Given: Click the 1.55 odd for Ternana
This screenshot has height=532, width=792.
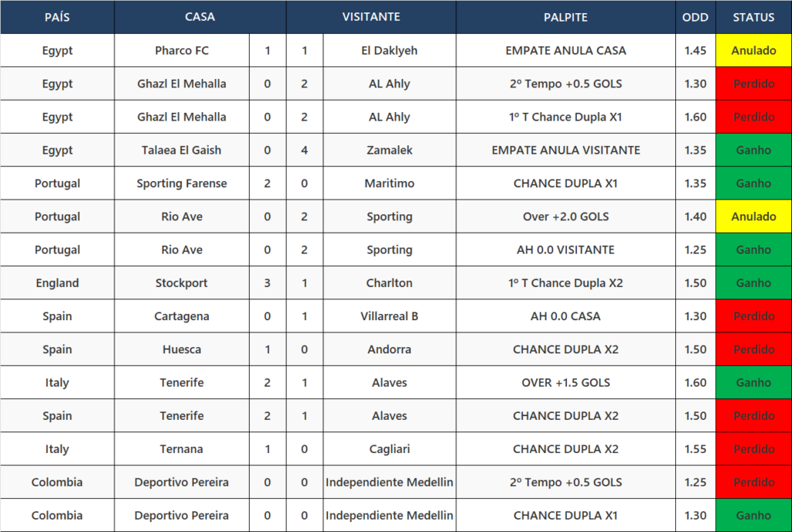Looking at the screenshot, I should click(x=695, y=448).
